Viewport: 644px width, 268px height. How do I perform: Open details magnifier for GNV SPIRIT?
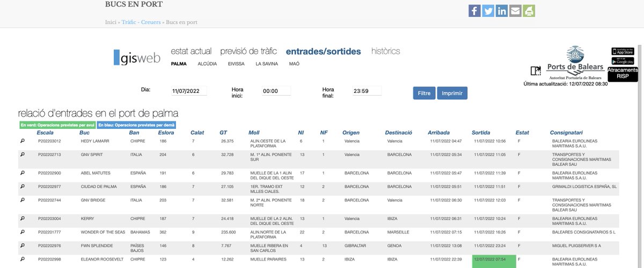click(23, 154)
